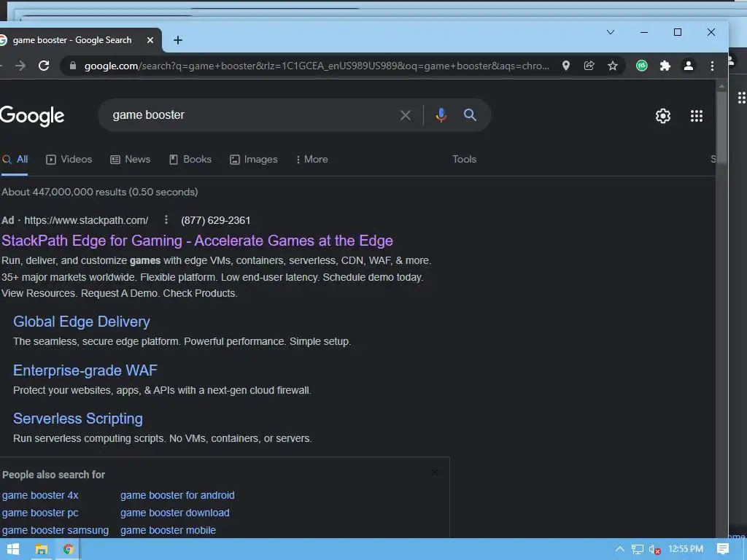Go forward with the forward arrow
747x560 pixels.
(x=20, y=66)
